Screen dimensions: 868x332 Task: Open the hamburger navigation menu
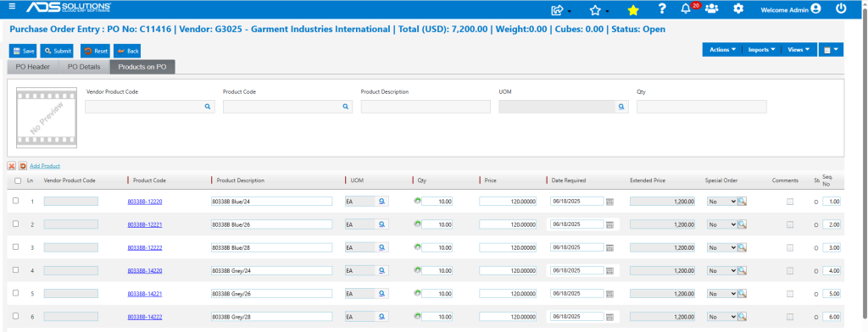click(12, 7)
